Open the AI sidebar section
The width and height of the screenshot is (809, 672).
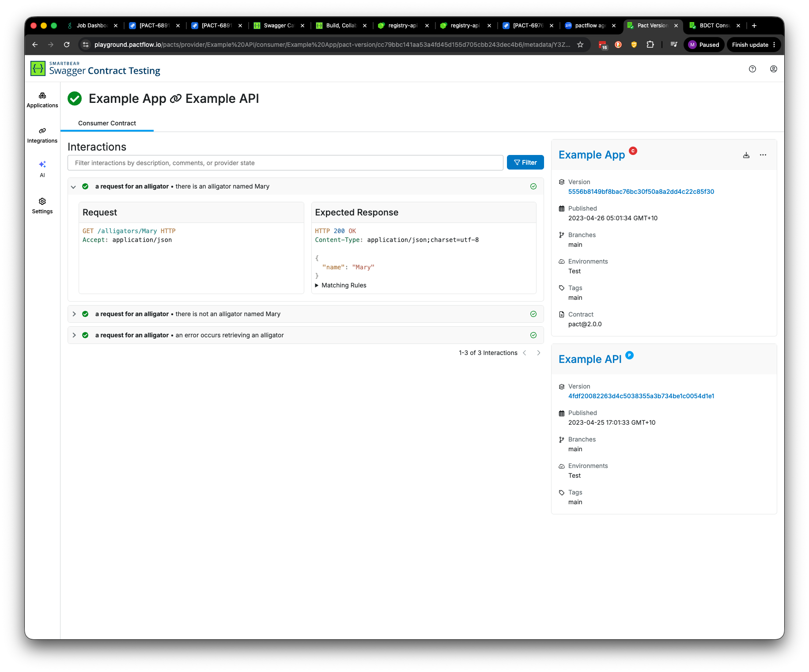(x=42, y=169)
